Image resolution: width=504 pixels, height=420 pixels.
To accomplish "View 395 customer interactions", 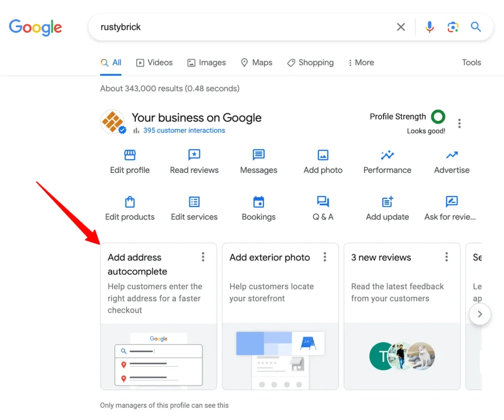I will (x=184, y=130).
